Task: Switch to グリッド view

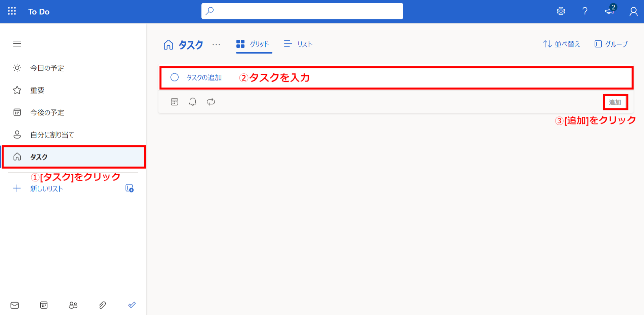Action: coord(254,44)
